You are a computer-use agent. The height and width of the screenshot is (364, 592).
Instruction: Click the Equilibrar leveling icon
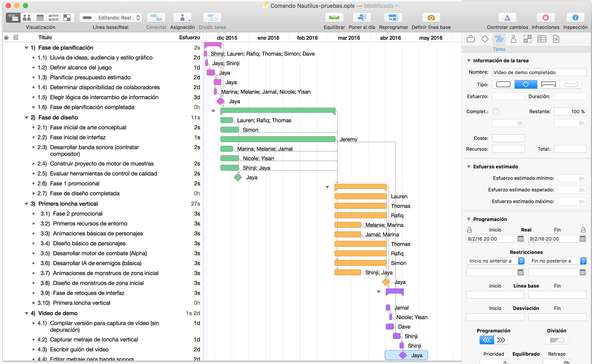(334, 18)
